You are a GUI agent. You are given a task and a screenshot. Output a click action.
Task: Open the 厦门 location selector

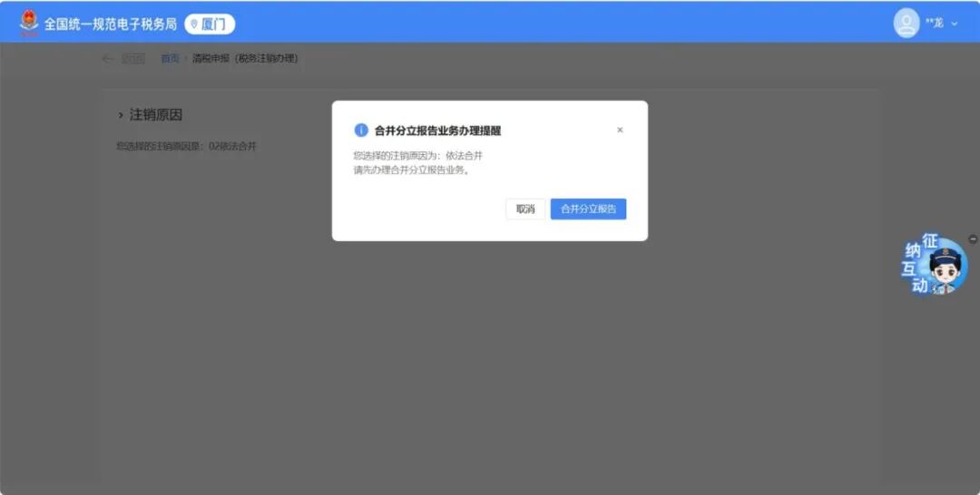(210, 24)
